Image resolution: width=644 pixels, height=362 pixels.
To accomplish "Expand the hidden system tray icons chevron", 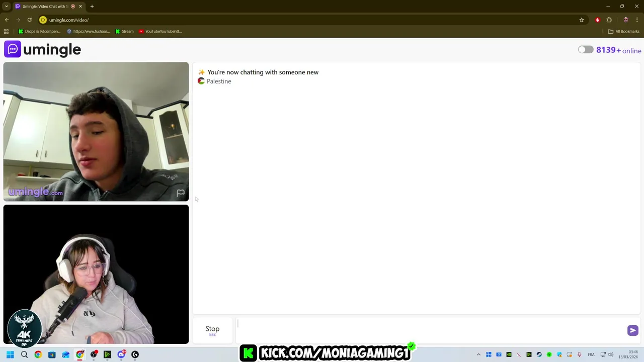I will tap(478, 354).
